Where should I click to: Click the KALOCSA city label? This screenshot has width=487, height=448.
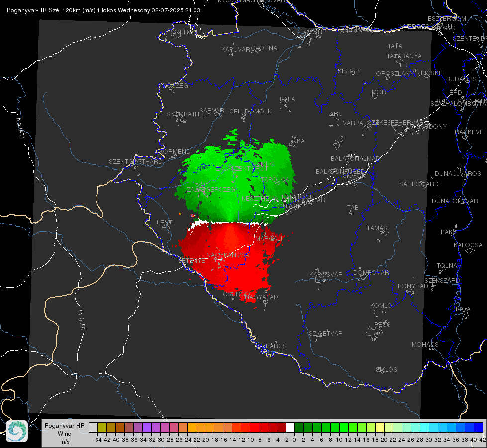468,245
